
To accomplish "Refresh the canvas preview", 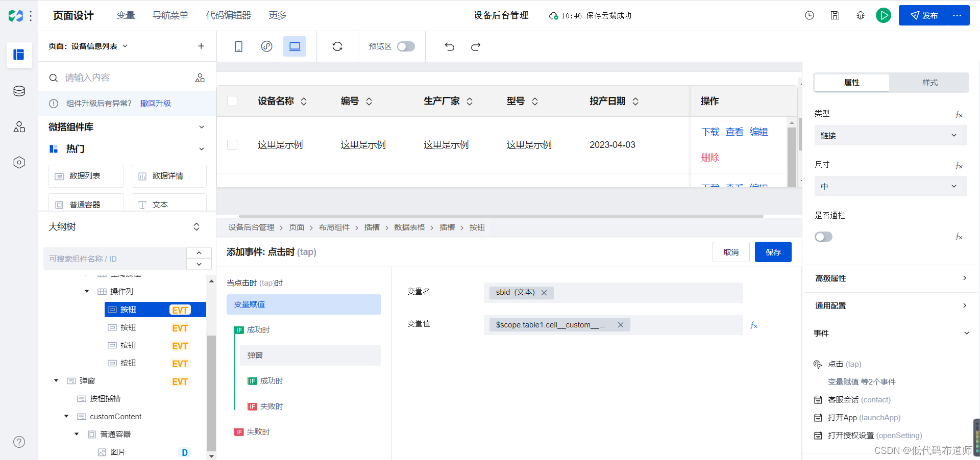I will click(337, 47).
